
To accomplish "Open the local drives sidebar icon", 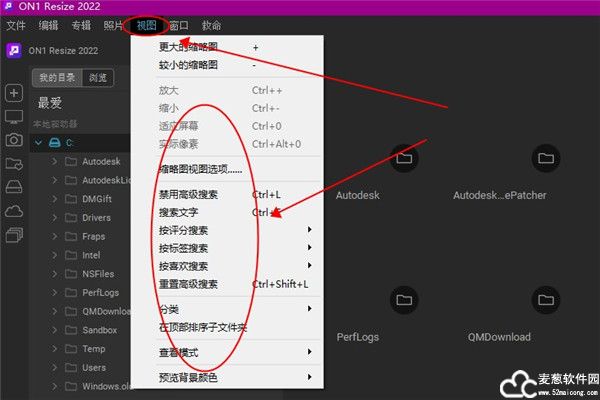I will [x=14, y=187].
